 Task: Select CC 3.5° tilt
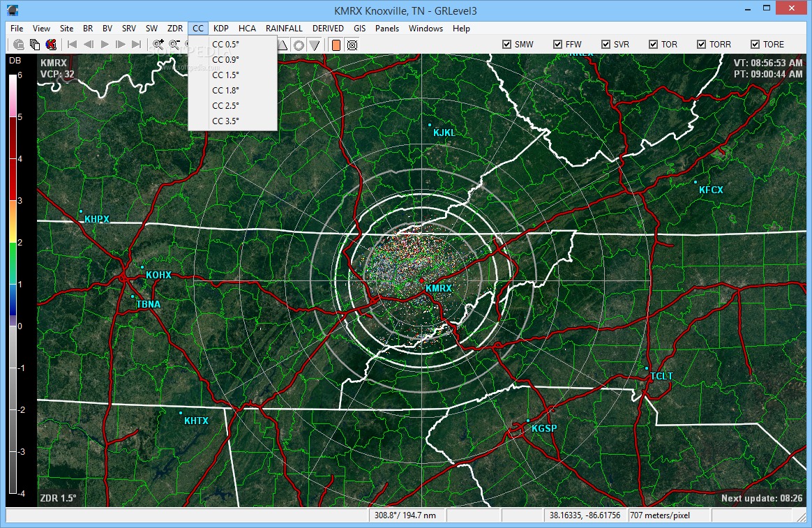232,121
